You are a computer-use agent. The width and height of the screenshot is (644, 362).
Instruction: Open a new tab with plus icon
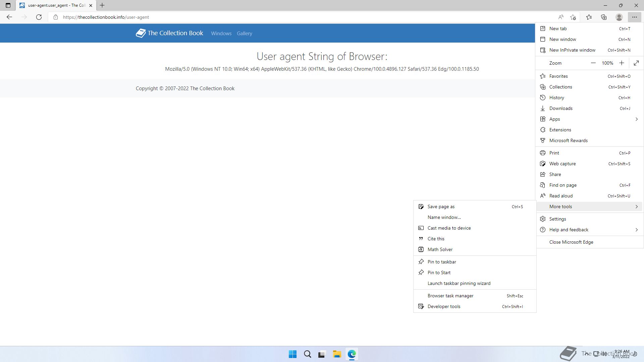[x=102, y=5]
